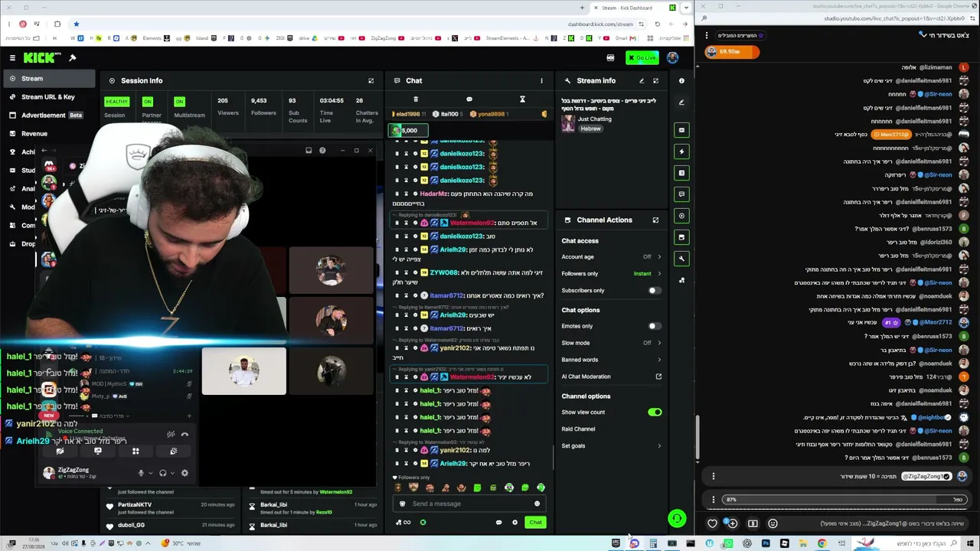Toggle Subscribers only chat switch

point(655,291)
